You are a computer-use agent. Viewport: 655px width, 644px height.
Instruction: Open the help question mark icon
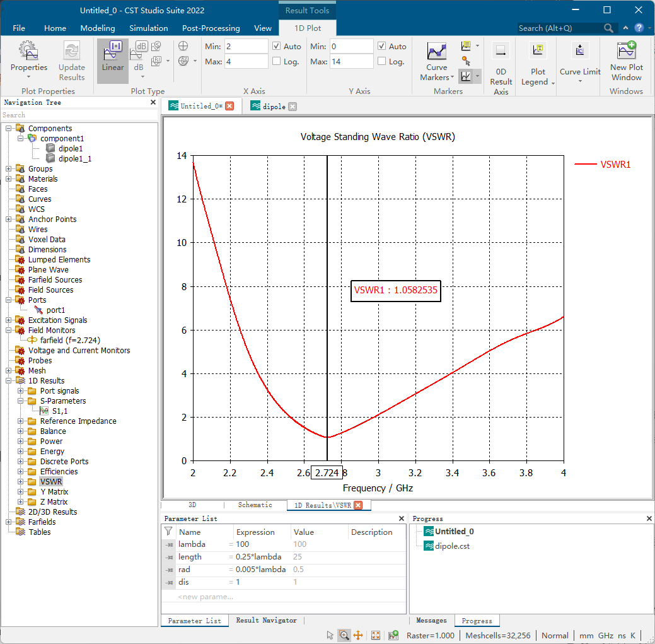click(x=639, y=28)
